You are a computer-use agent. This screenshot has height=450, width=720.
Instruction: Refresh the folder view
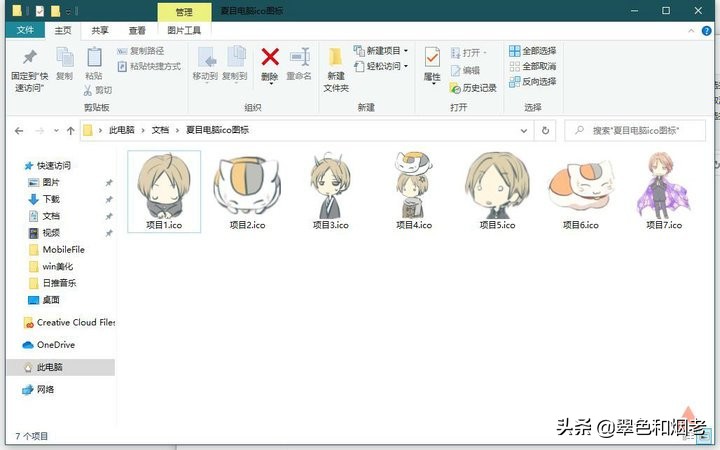coord(545,131)
